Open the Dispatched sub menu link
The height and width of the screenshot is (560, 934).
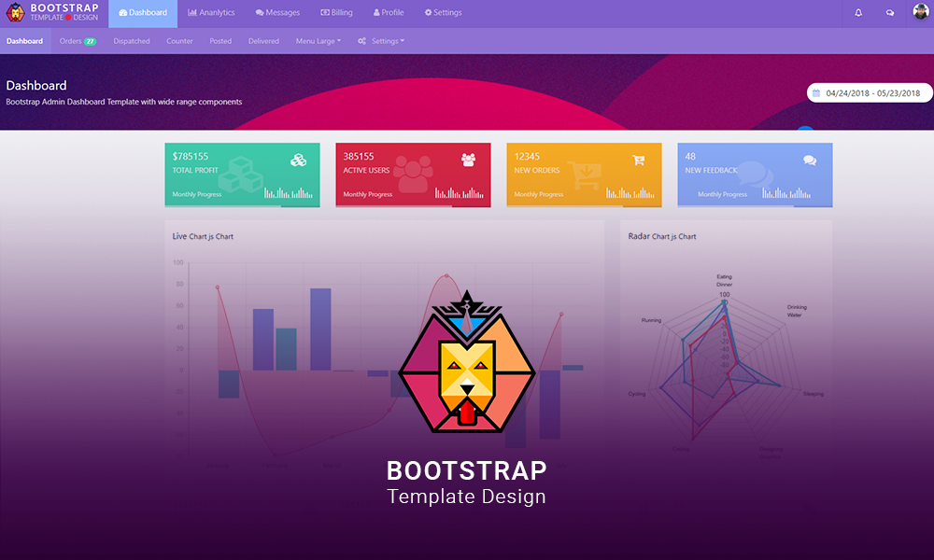tap(132, 41)
